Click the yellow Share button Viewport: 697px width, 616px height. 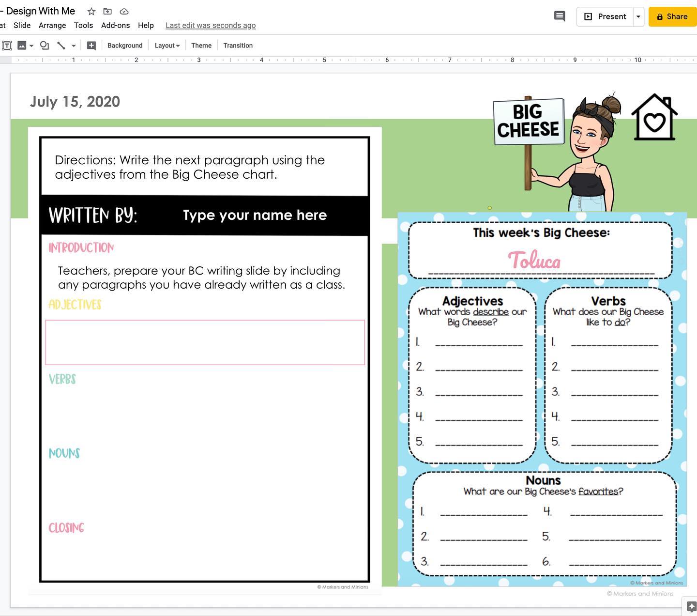(672, 16)
